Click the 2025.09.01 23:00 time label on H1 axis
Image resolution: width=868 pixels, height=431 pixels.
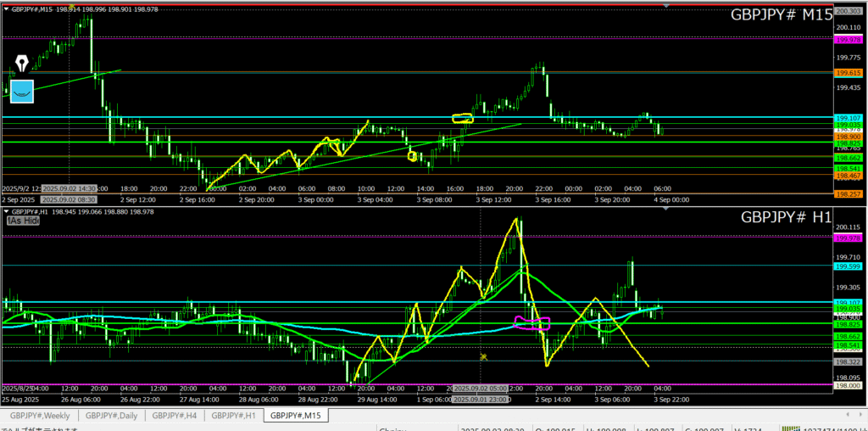[x=480, y=400]
